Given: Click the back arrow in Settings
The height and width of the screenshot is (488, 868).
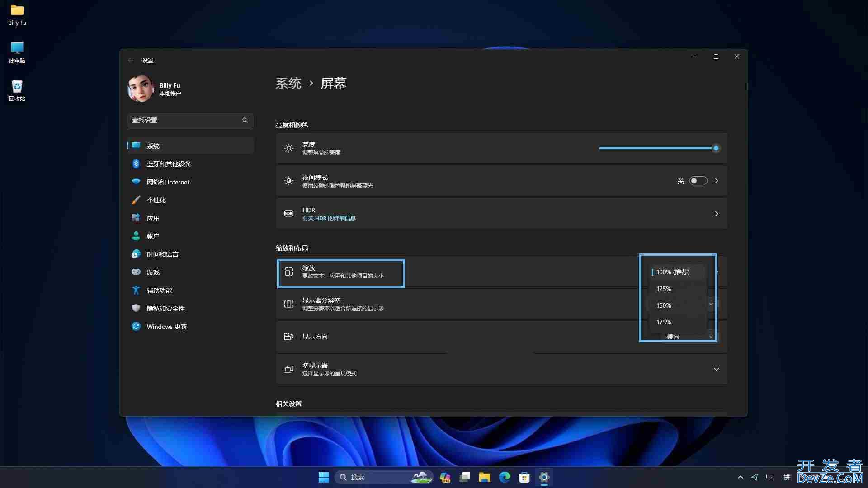Looking at the screenshot, I should pyautogui.click(x=131, y=60).
